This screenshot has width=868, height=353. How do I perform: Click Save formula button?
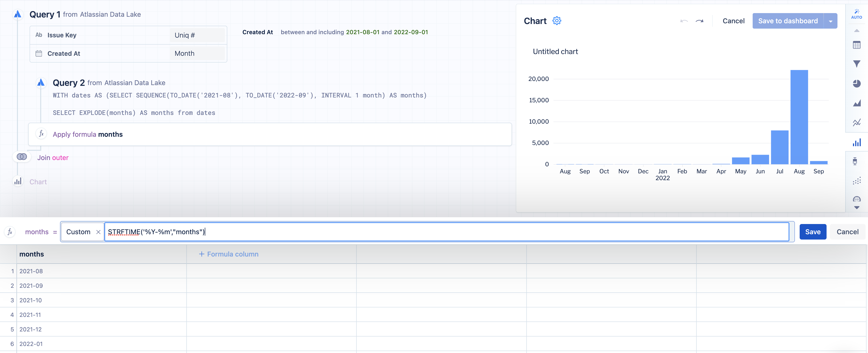pos(813,232)
